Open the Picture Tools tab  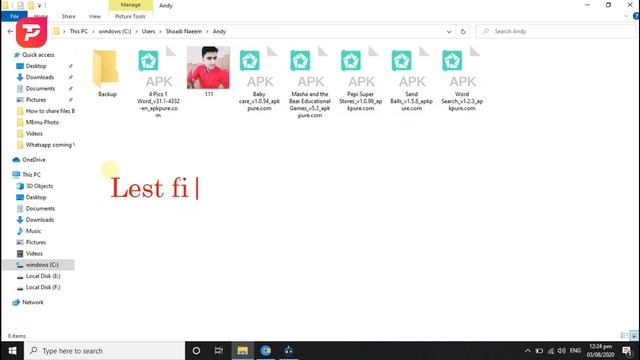(130, 16)
